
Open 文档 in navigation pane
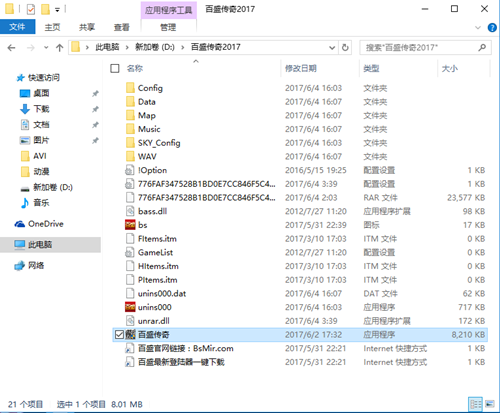click(x=41, y=125)
